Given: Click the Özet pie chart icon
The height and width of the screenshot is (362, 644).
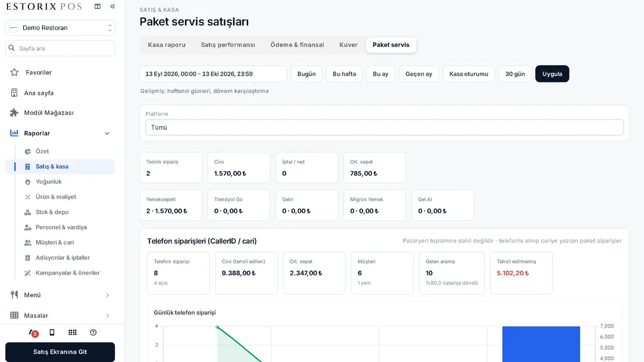Looking at the screenshot, I should (x=28, y=151).
